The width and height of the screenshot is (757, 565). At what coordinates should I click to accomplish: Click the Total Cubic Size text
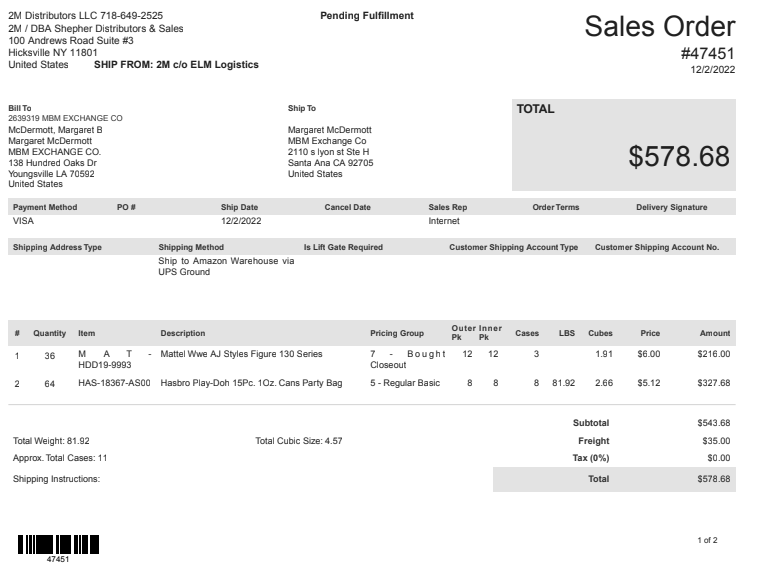pos(299,441)
